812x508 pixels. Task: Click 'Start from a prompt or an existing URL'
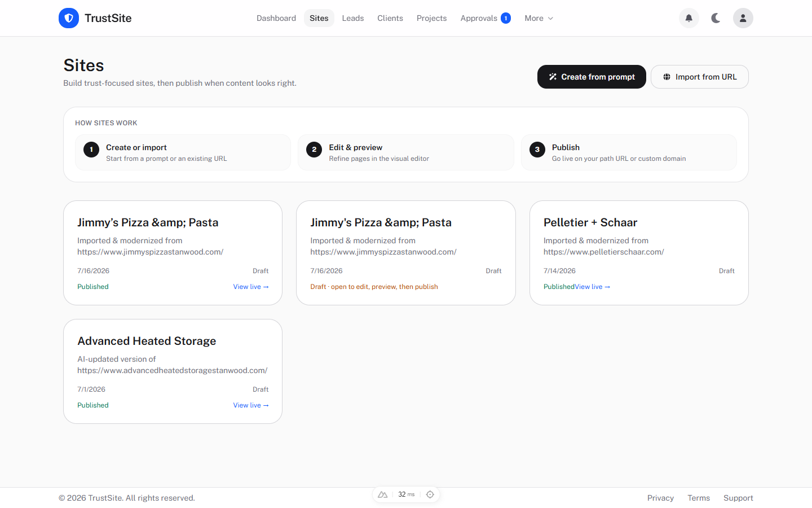click(x=166, y=159)
